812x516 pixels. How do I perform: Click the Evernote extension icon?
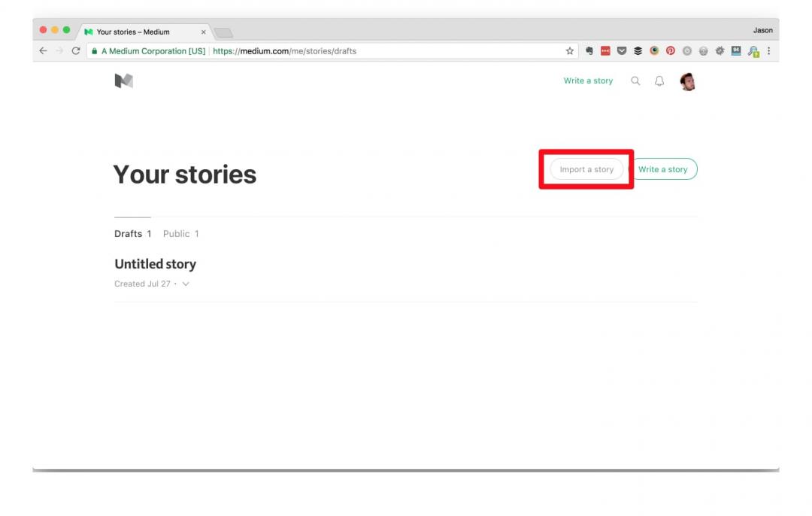(589, 50)
